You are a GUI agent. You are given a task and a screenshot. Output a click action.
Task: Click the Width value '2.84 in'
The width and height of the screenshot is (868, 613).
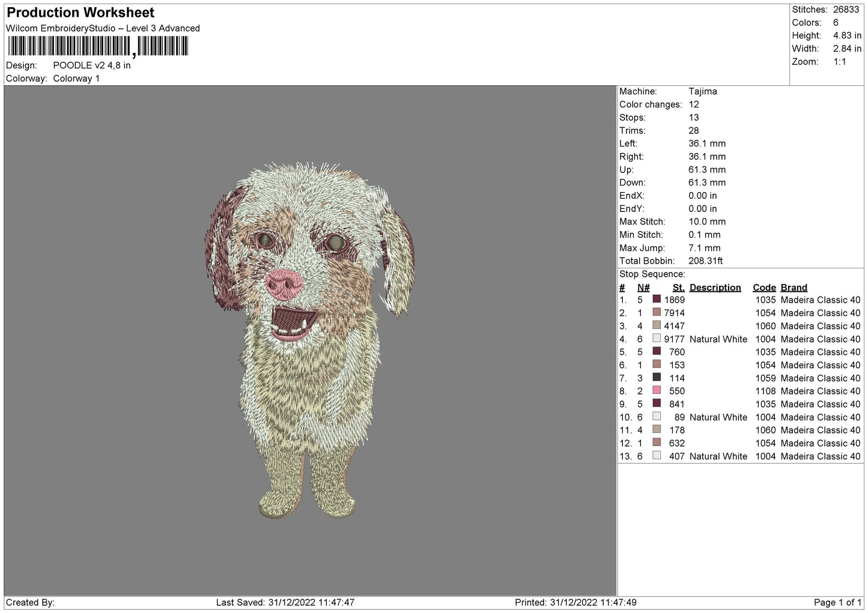point(847,49)
